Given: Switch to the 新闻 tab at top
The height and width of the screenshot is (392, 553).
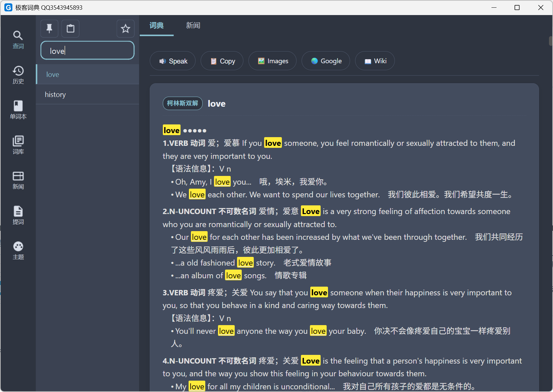Looking at the screenshot, I should point(193,25).
